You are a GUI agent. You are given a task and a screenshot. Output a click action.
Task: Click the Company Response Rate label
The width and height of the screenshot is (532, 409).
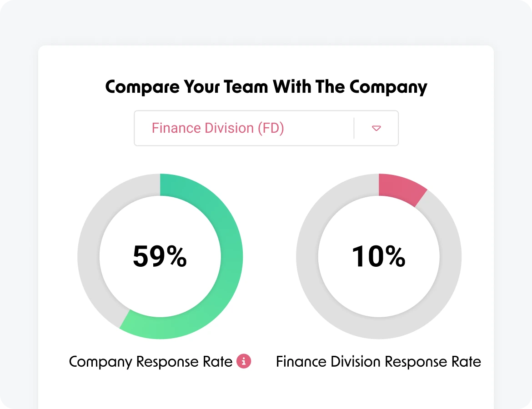[151, 362]
